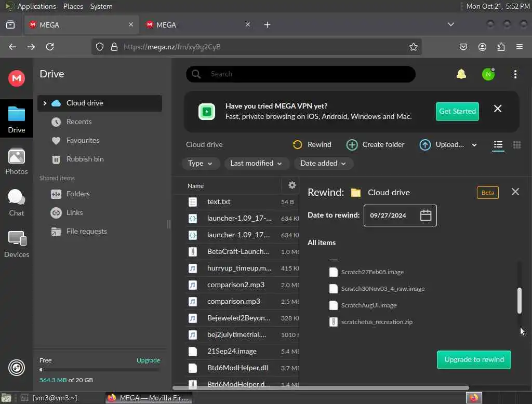This screenshot has width=532, height=404.
Task: Open the Chat section
Action: click(16, 203)
